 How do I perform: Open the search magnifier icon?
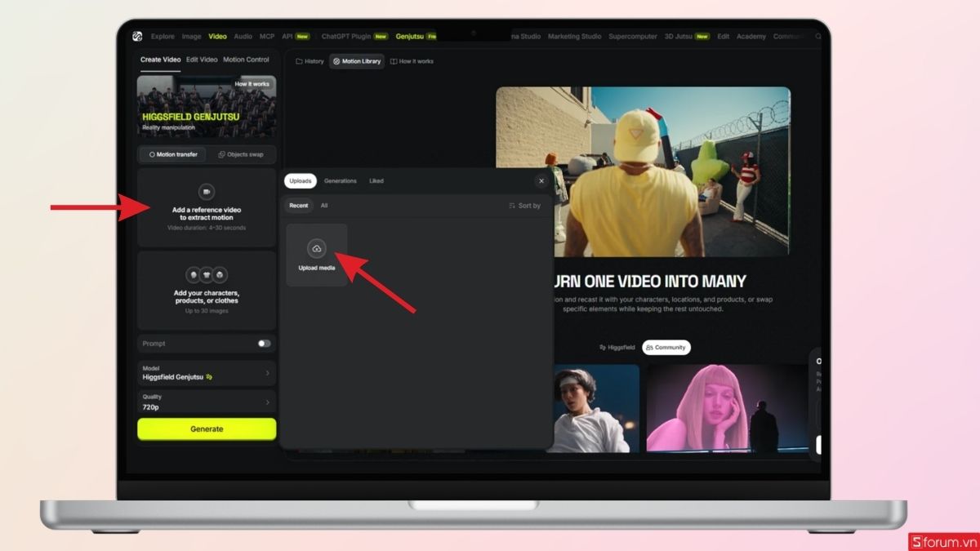coord(818,37)
